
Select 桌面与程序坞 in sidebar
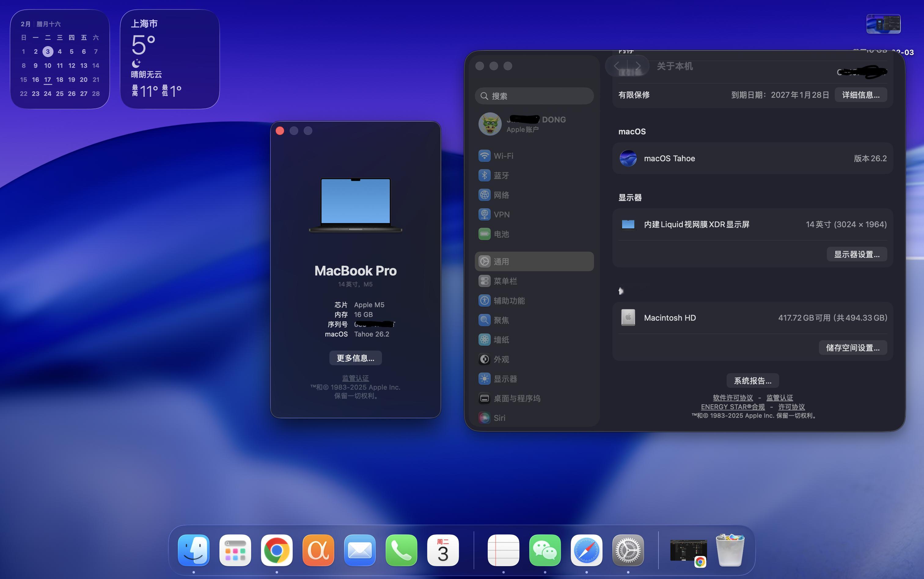[x=516, y=398]
